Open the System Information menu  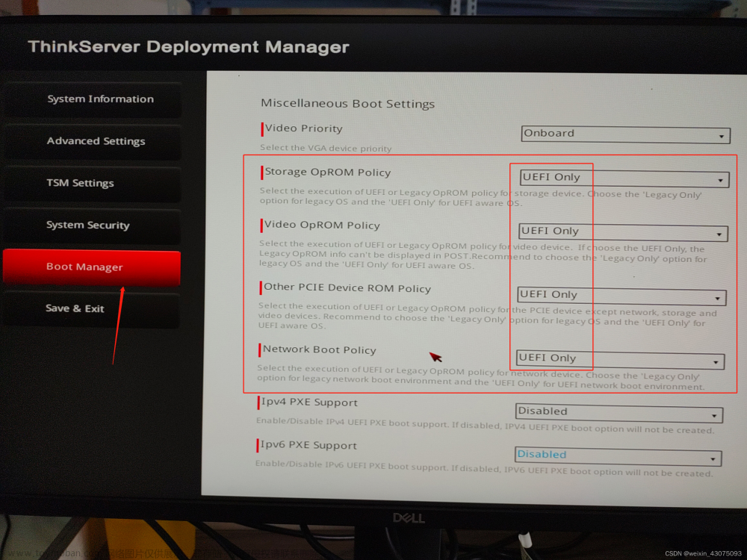click(x=93, y=99)
